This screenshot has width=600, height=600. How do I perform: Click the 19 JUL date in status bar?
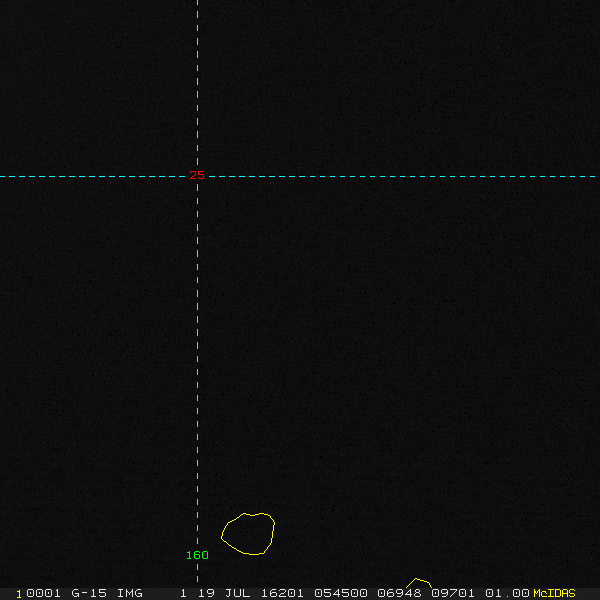coord(222,593)
